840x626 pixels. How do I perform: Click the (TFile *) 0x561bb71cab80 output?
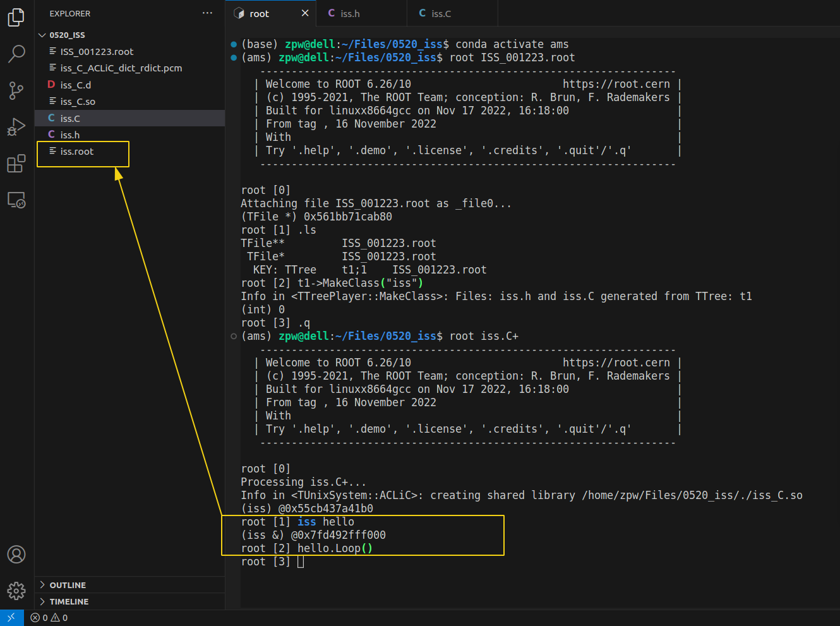click(x=316, y=217)
